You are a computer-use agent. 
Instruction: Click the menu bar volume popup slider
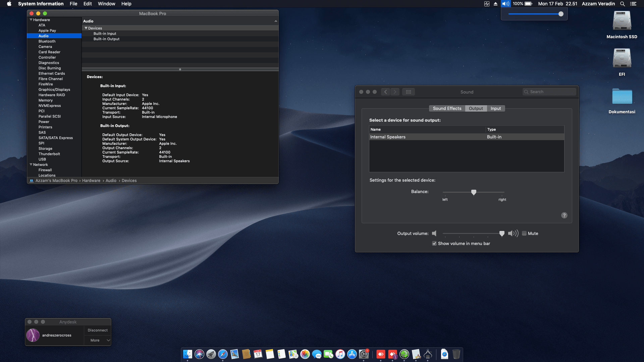535,14
